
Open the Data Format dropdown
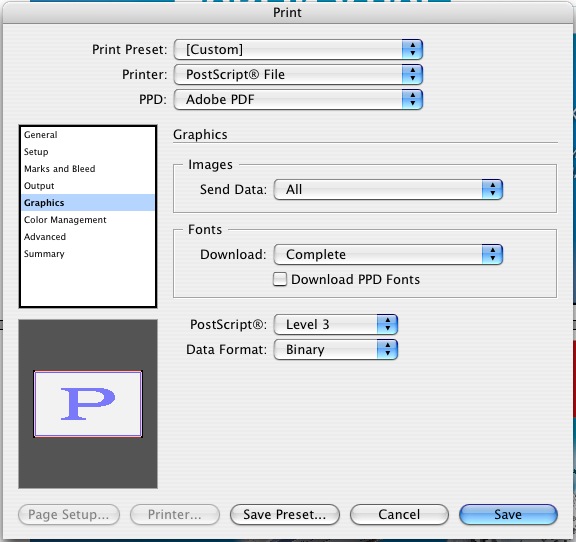[x=336, y=349]
